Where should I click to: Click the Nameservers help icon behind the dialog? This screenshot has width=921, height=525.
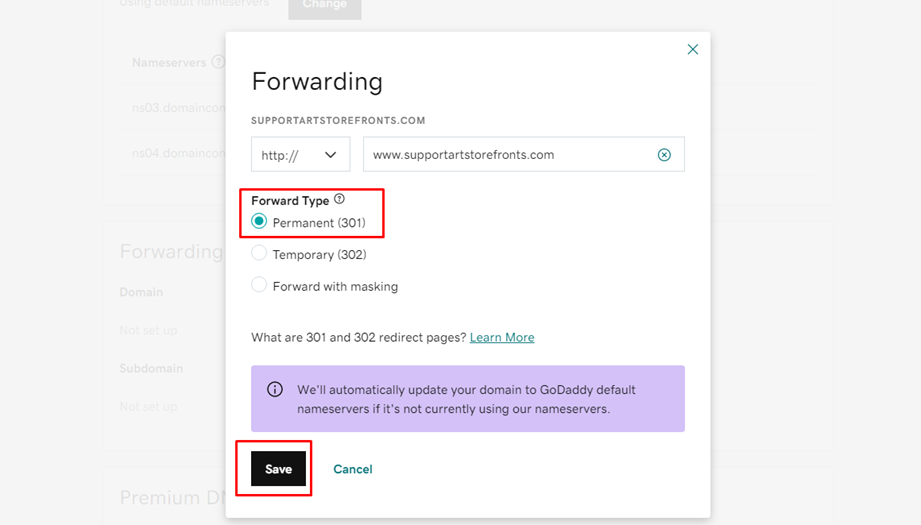[x=219, y=62]
